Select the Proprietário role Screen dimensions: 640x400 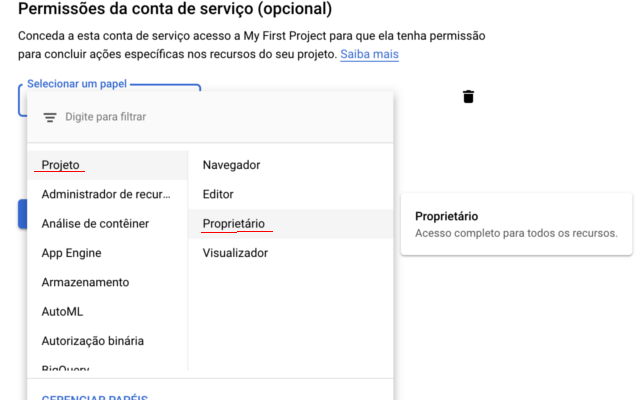(291, 224)
